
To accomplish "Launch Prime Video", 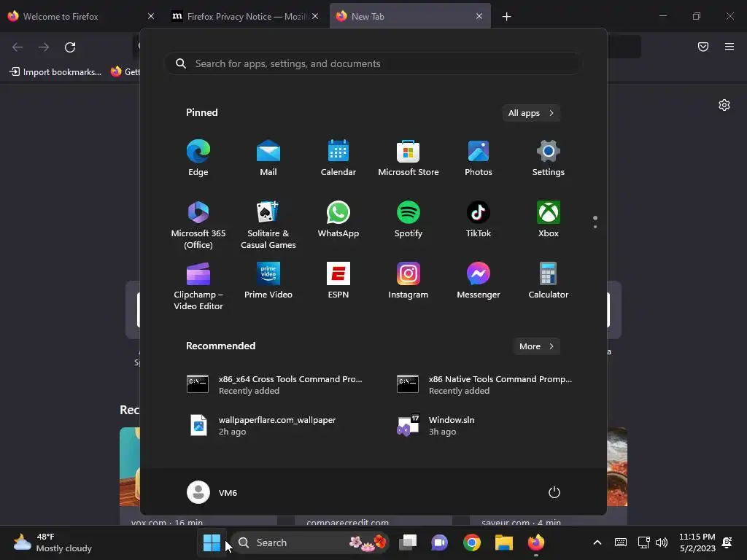I will tap(268, 281).
